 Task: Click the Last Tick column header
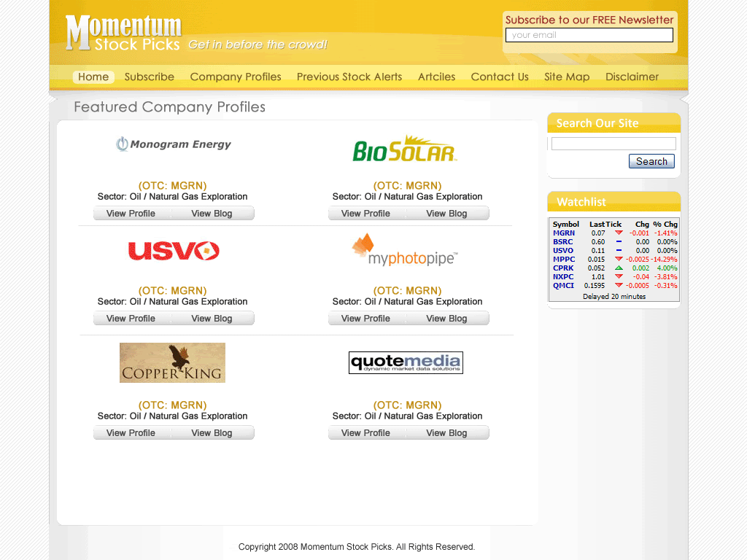click(605, 224)
